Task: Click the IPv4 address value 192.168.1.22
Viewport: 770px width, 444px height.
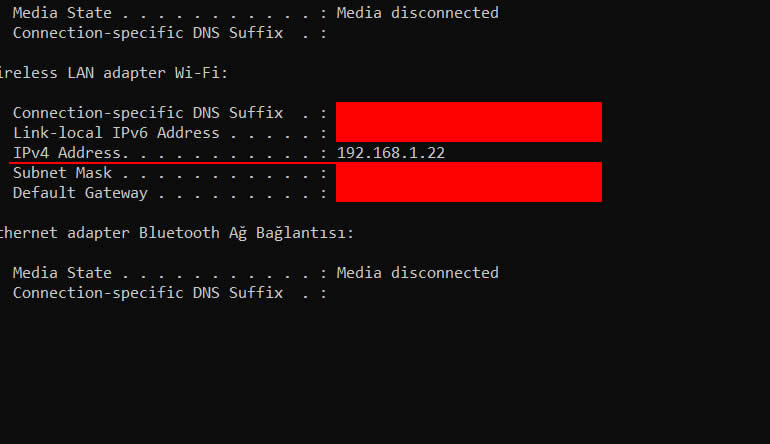Action: 391,153
